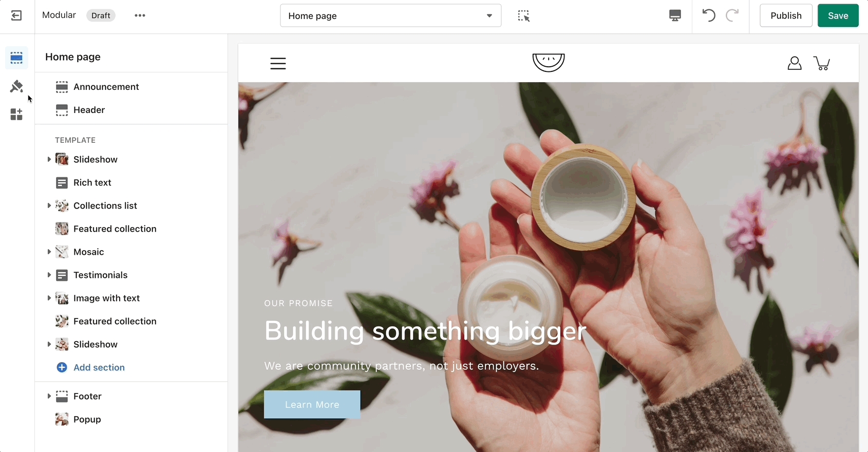
Task: Switch to desktop preview device icon
Action: tap(675, 15)
